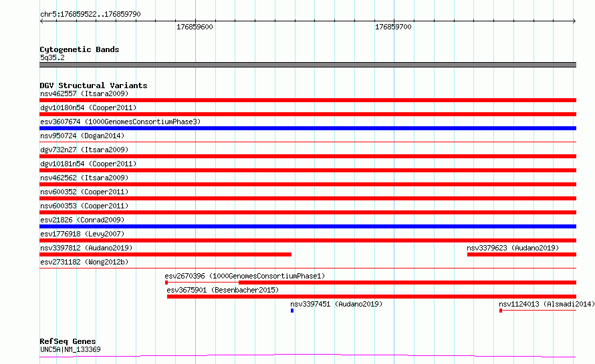
Task: Select dgv732n27 (Itsara2009) label
Action: (x=84, y=150)
